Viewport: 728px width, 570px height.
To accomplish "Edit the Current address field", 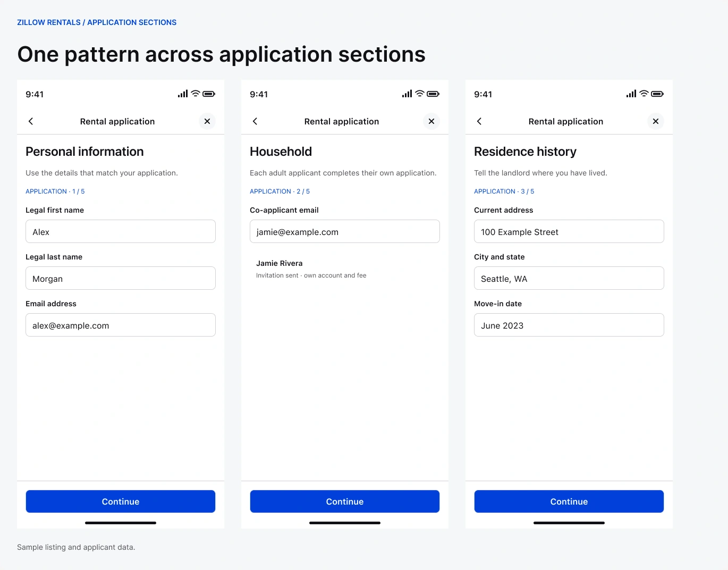I will tap(569, 231).
